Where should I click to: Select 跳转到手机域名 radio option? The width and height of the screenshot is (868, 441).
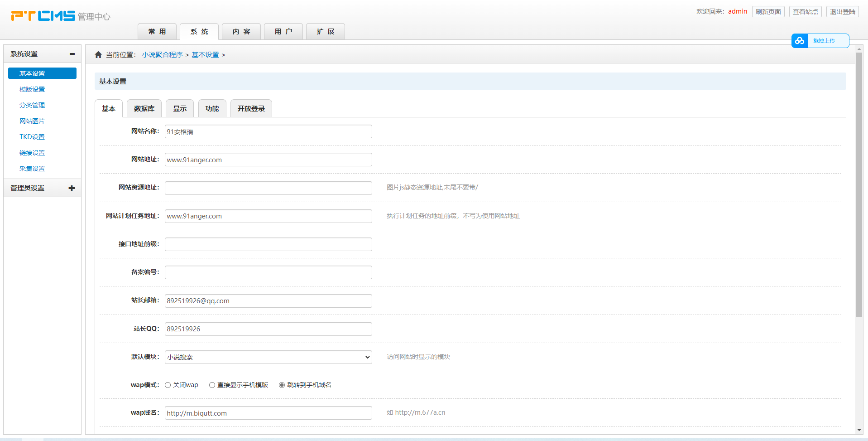282,385
